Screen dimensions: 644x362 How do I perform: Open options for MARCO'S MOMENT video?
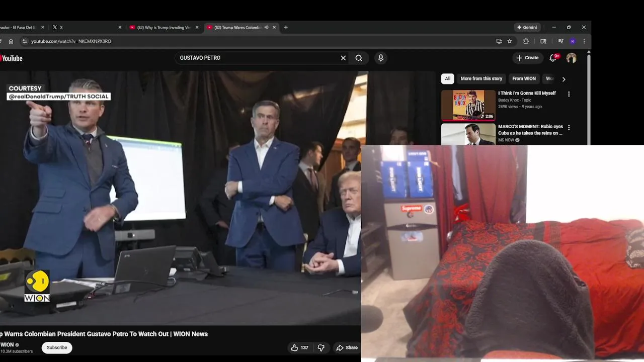tap(569, 128)
